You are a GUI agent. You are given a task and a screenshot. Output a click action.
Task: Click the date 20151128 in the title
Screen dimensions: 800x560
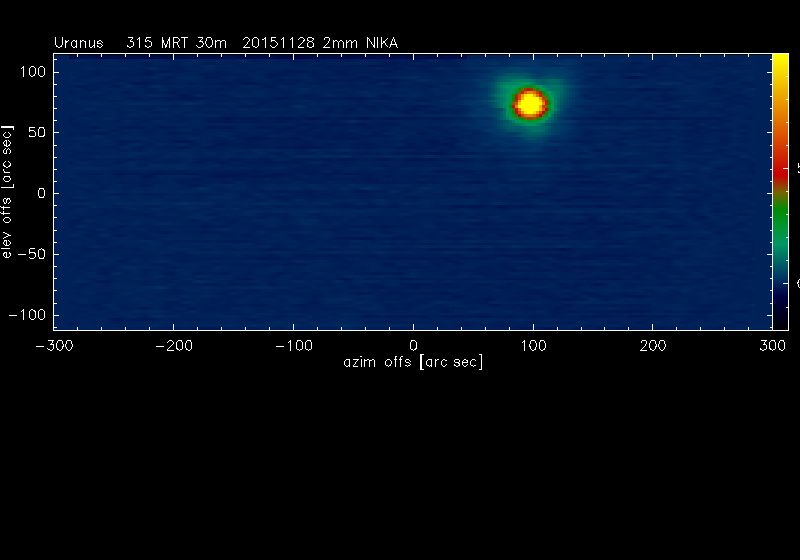click(x=278, y=43)
